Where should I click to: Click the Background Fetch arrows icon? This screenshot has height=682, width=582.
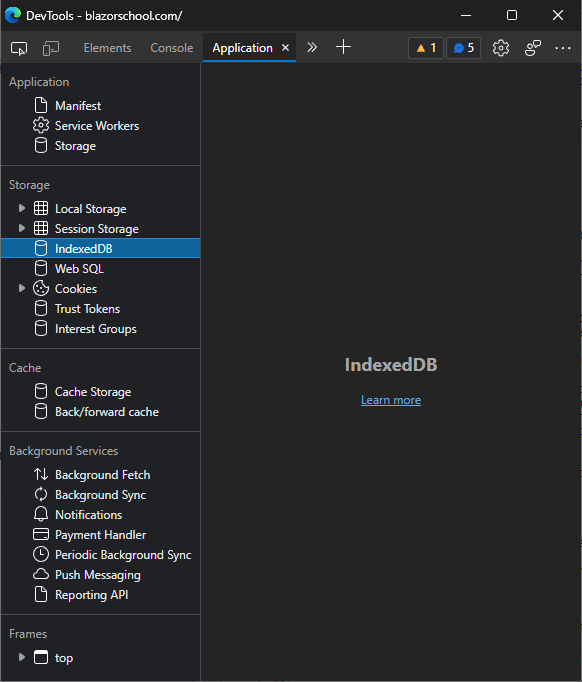(41, 475)
